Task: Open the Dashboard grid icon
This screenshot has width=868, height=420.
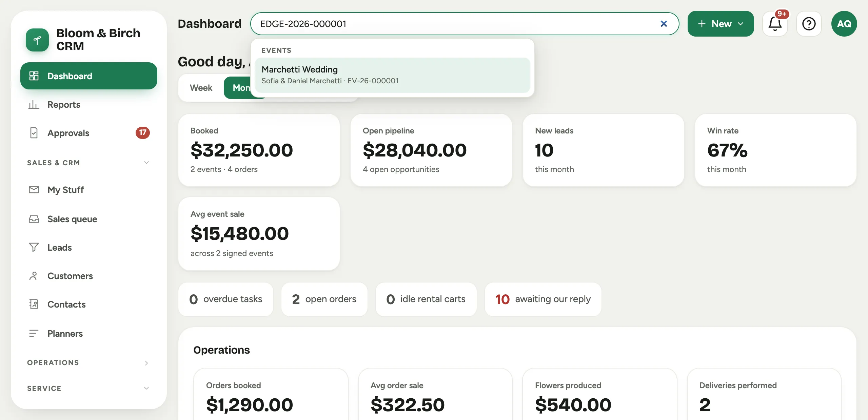Action: pyautogui.click(x=34, y=76)
